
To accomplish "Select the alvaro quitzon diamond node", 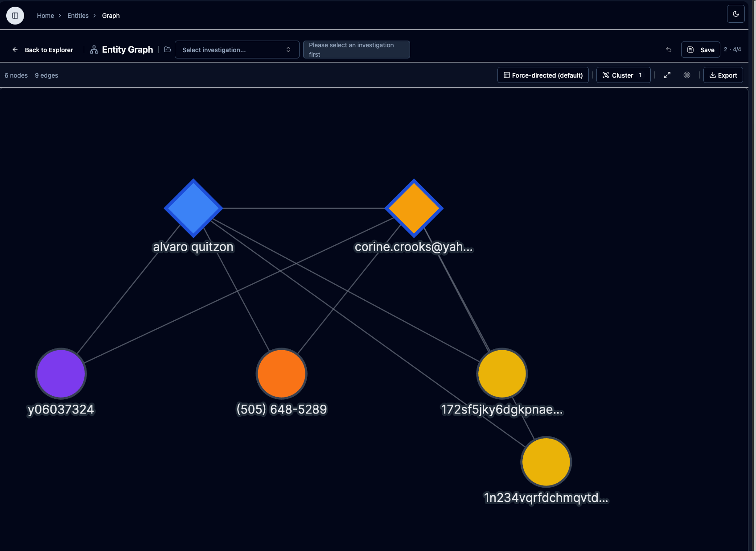I will coord(194,208).
